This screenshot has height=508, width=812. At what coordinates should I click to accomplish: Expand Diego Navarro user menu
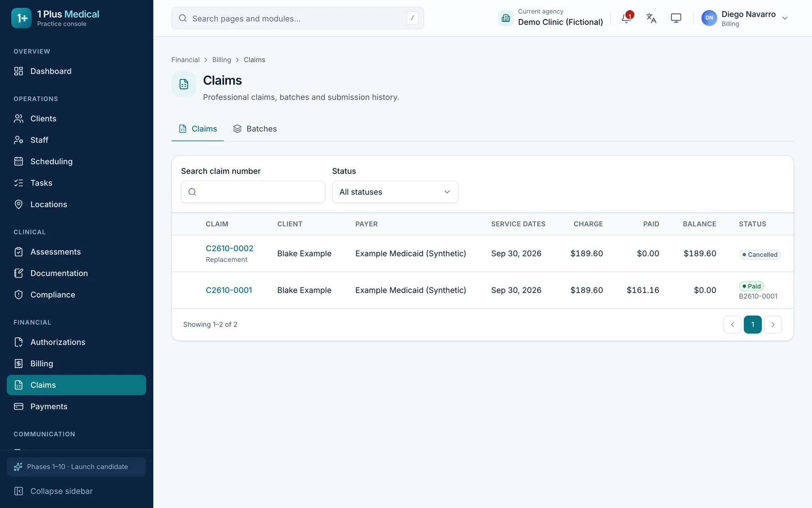745,18
